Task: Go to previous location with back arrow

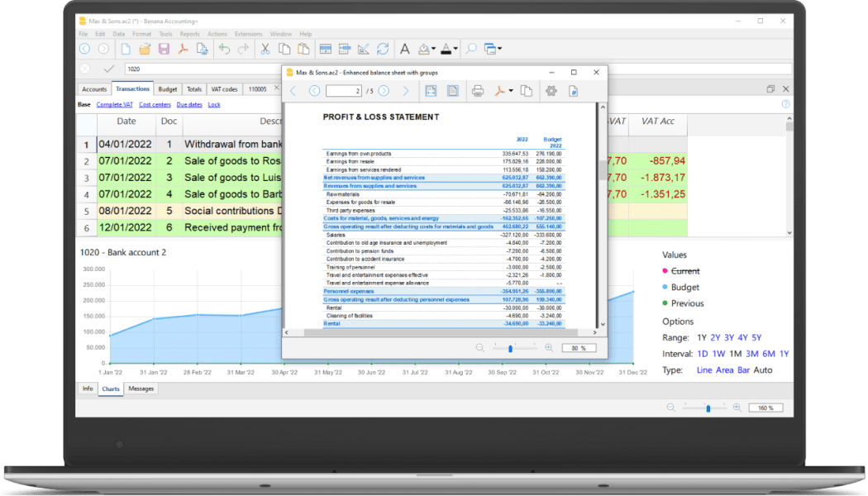Action: 84,49
